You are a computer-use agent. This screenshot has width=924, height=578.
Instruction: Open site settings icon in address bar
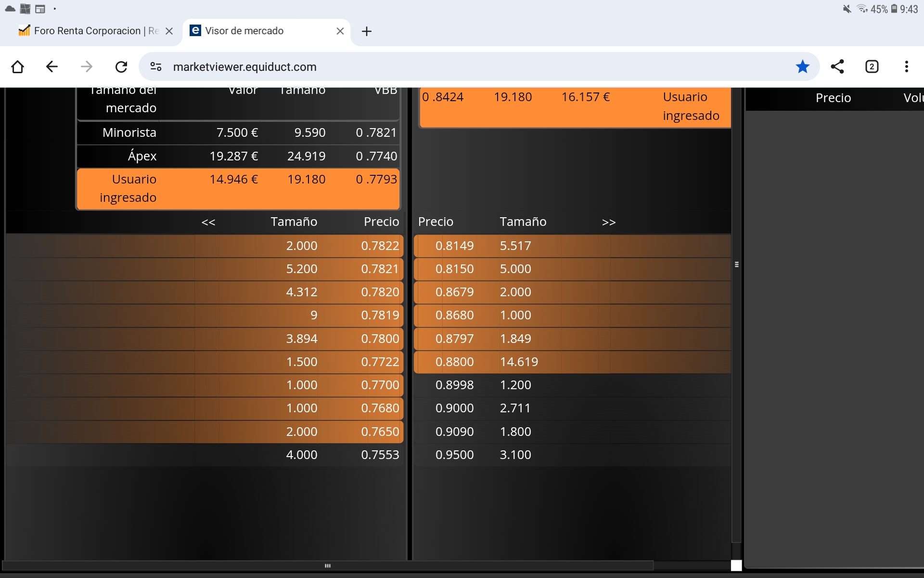[156, 66]
